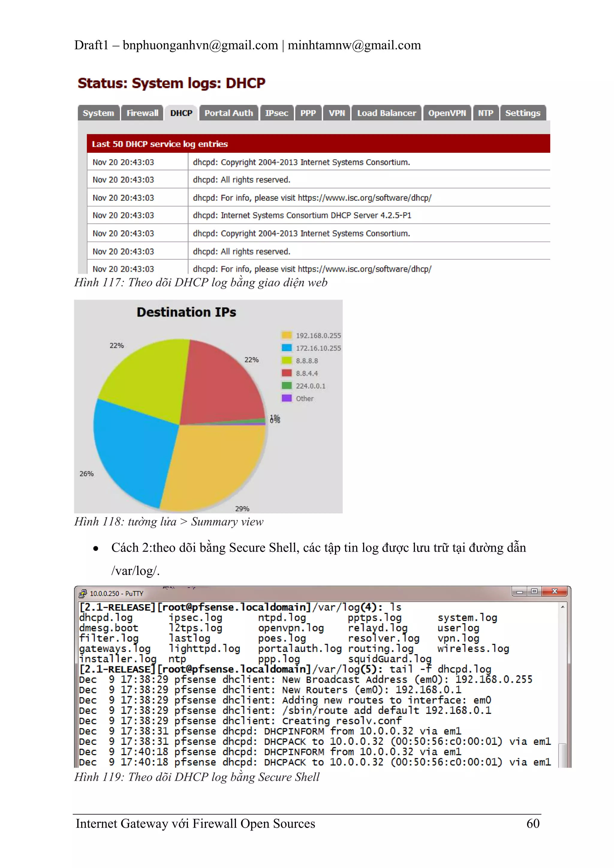This screenshot has height=868, width=614.
Task: Click 'squidGuard.log' in the terminal listing
Action: pyautogui.click(x=390, y=659)
